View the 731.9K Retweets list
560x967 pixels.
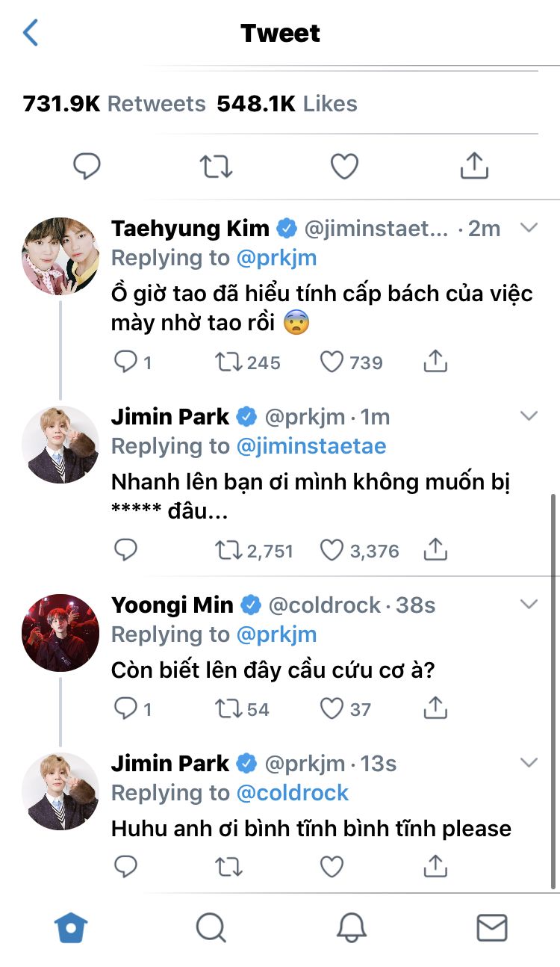click(114, 104)
